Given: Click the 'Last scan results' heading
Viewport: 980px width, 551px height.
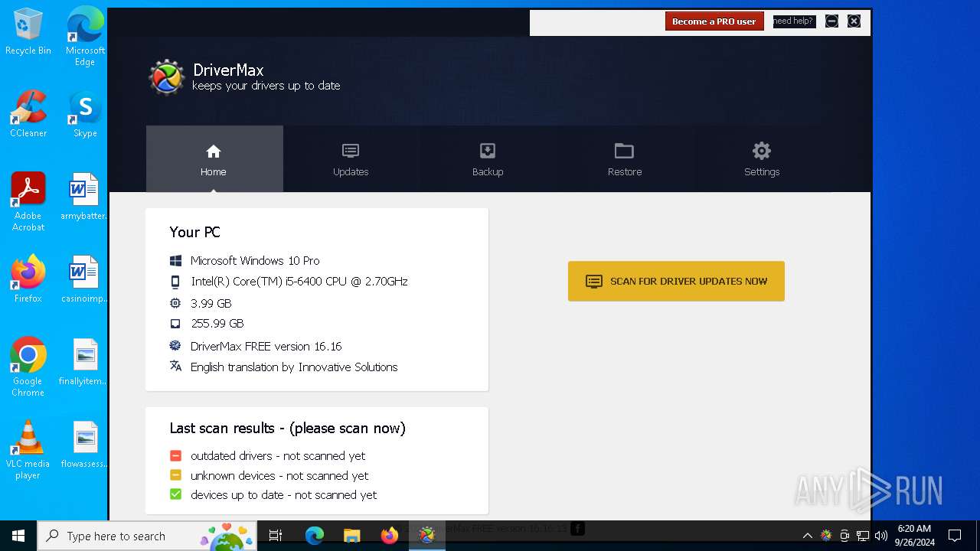Looking at the screenshot, I should pos(288,429).
